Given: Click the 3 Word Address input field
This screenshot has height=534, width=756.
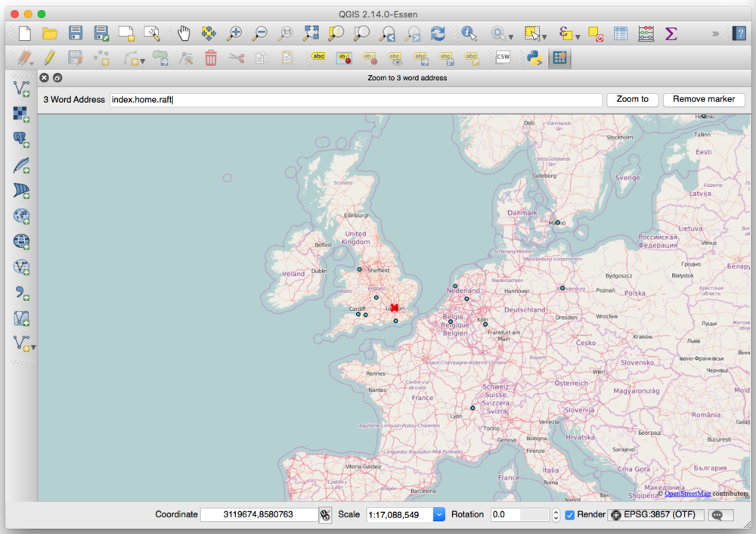Looking at the screenshot, I should coord(356,100).
